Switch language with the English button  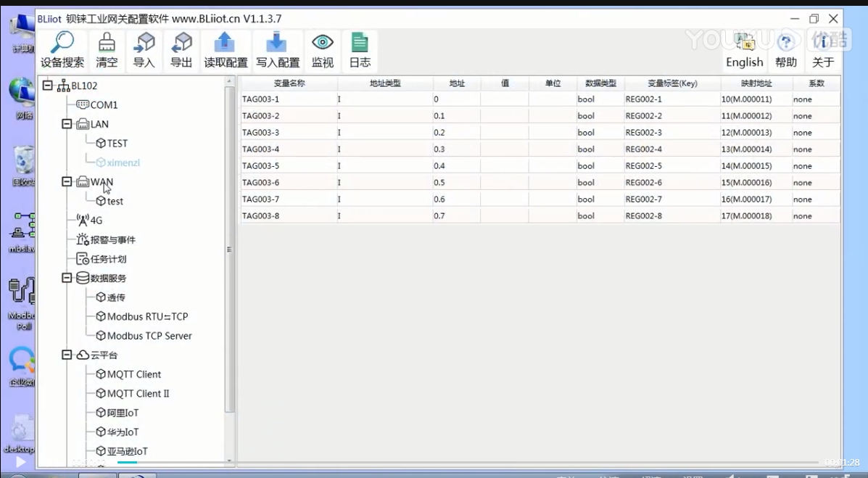(744, 51)
